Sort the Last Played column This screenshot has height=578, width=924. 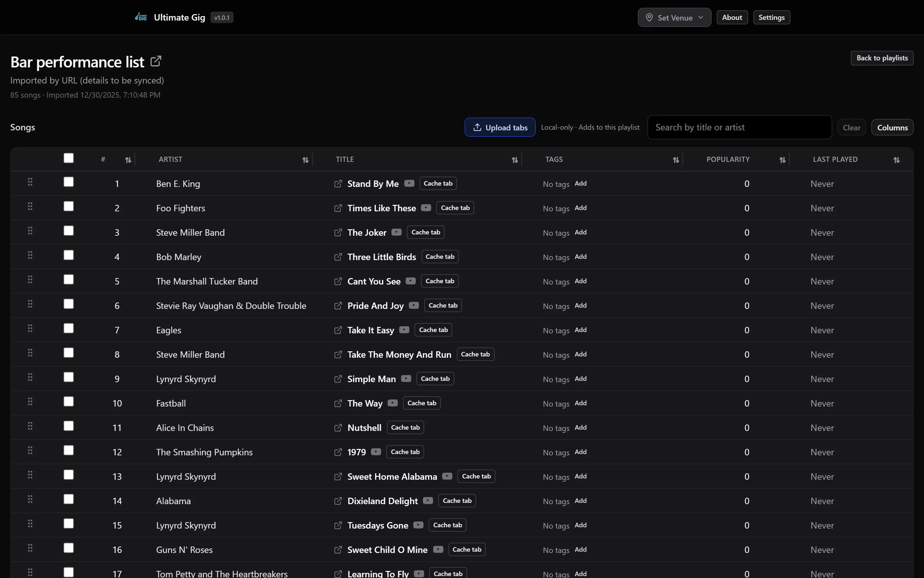(896, 160)
